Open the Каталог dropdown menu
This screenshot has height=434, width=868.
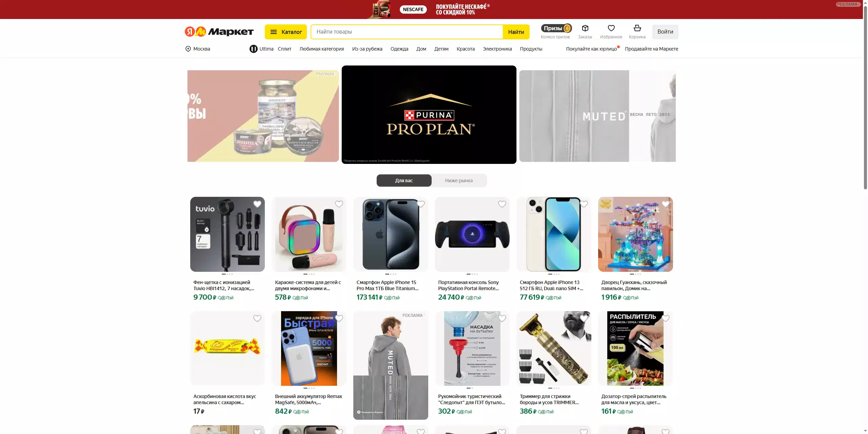point(286,32)
